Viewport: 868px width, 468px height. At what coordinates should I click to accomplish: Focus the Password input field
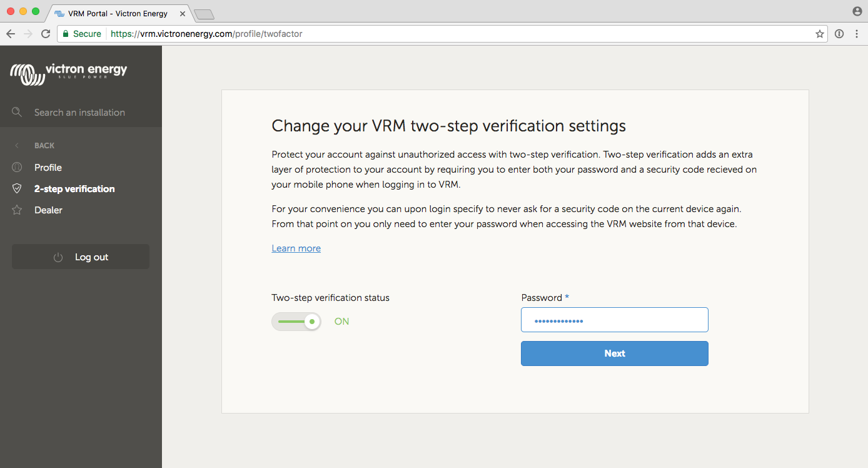click(x=614, y=320)
